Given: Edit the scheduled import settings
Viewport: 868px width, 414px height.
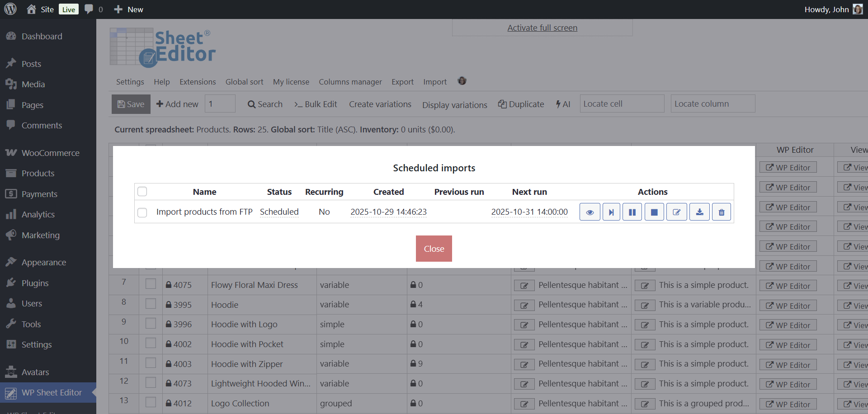Looking at the screenshot, I should (676, 212).
